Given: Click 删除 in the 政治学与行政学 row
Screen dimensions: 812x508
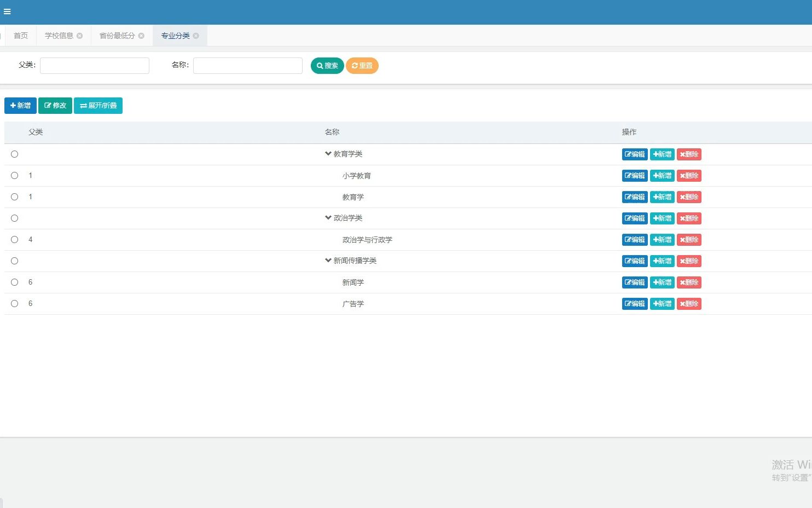Looking at the screenshot, I should tap(689, 240).
